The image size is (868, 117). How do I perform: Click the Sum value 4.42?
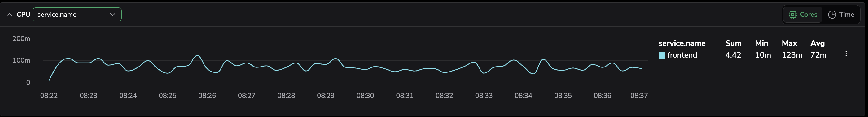733,55
